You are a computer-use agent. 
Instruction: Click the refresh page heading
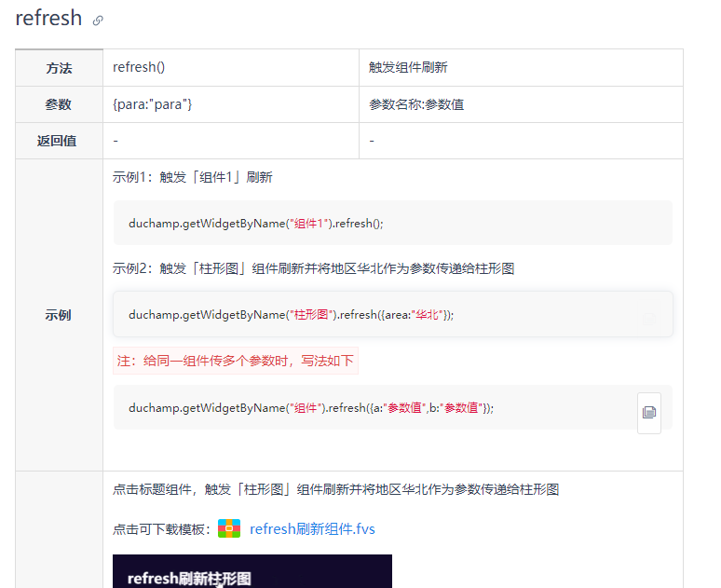click(x=48, y=18)
